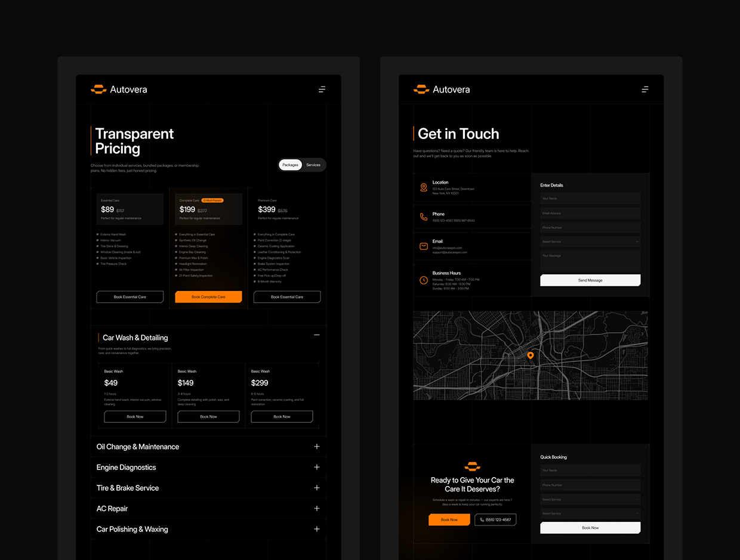Collapse the Car Wash & Detailing section

[x=317, y=335]
